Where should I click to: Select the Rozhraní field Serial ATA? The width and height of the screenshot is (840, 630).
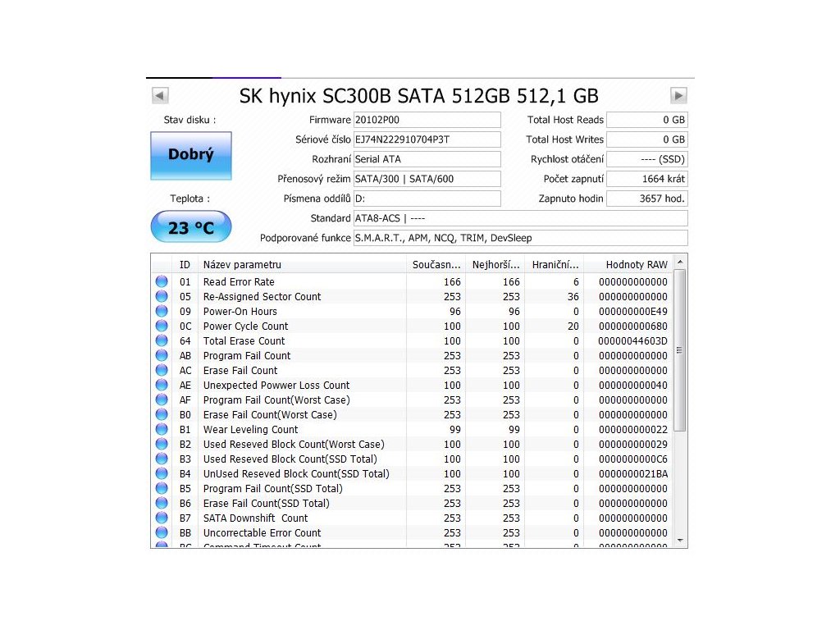click(427, 159)
